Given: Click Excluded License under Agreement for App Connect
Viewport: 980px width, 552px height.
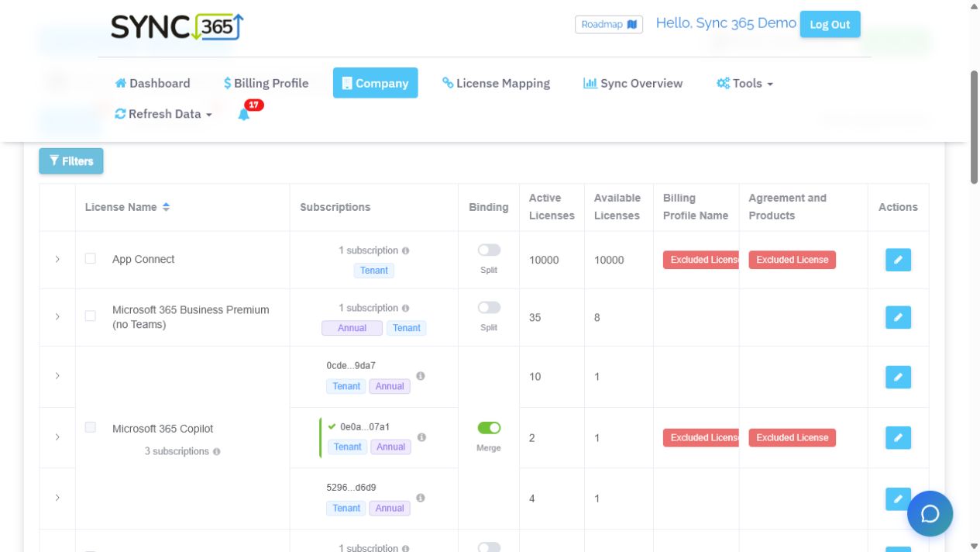Looking at the screenshot, I should [792, 260].
